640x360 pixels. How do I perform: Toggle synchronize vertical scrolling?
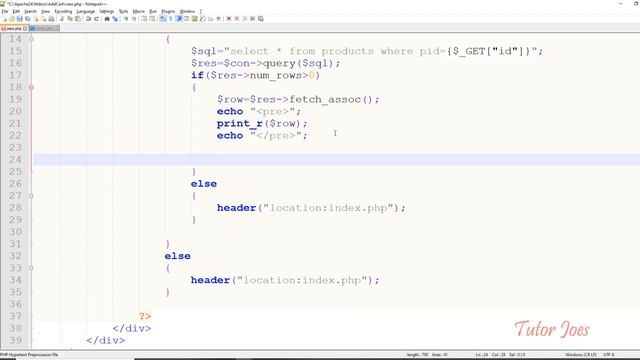[145, 19]
